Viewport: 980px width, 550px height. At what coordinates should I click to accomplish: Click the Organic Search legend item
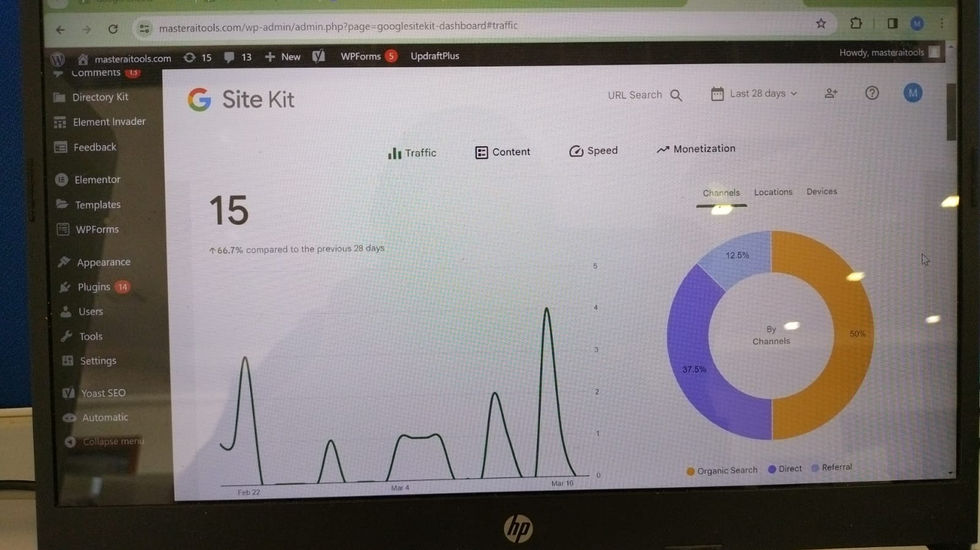click(722, 471)
